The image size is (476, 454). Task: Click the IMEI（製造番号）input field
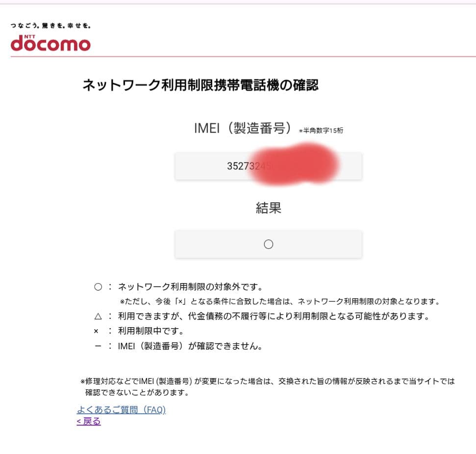(268, 166)
